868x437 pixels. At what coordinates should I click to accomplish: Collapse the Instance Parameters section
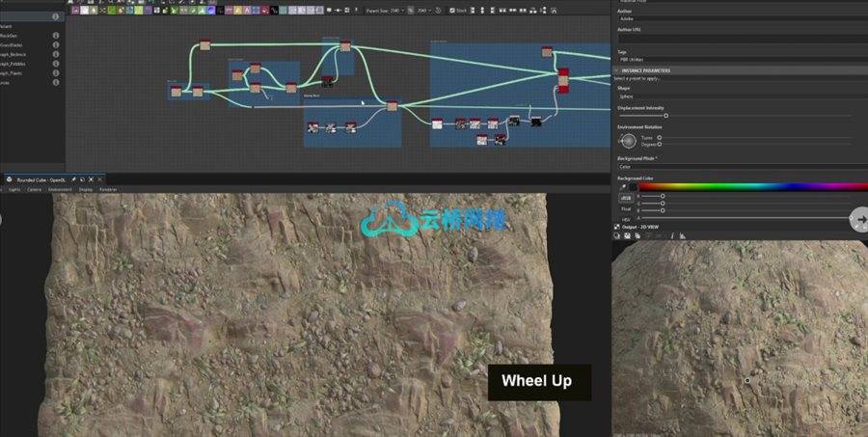pos(617,70)
